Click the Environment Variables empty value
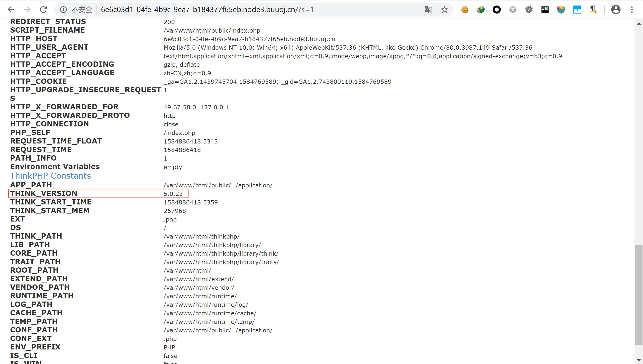The width and height of the screenshot is (643, 364). (x=173, y=167)
